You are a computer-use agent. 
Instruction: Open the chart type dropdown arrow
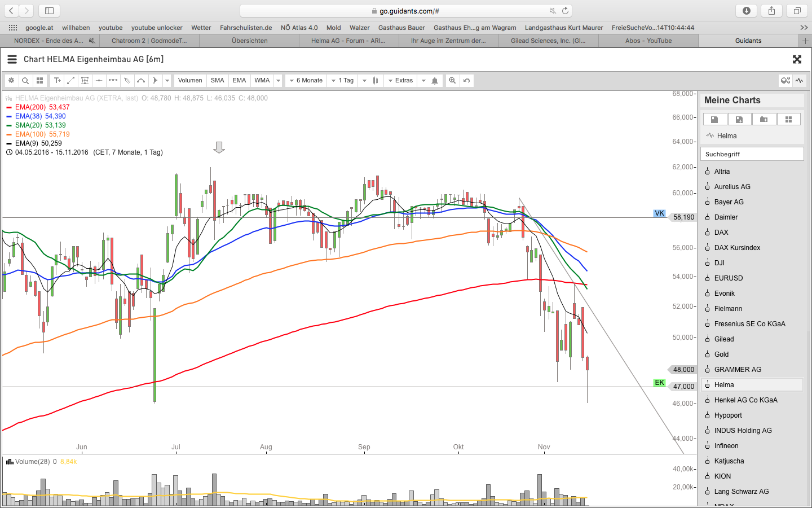pyautogui.click(x=364, y=81)
